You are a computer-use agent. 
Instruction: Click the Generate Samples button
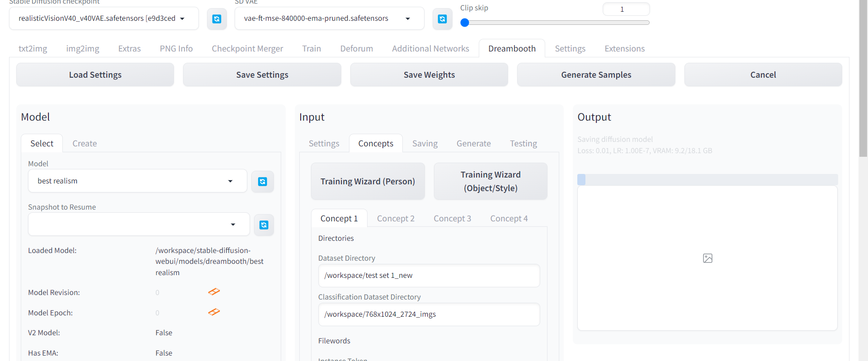click(596, 75)
